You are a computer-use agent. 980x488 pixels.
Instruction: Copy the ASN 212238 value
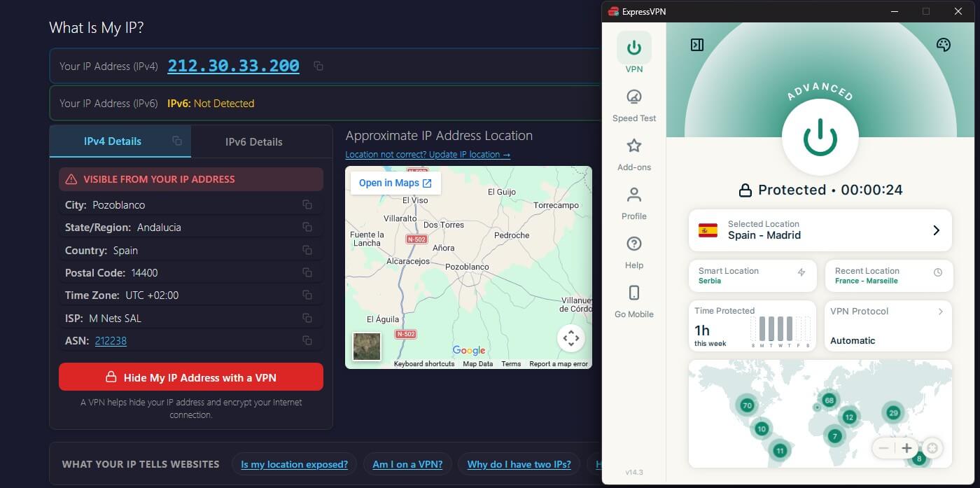click(307, 340)
